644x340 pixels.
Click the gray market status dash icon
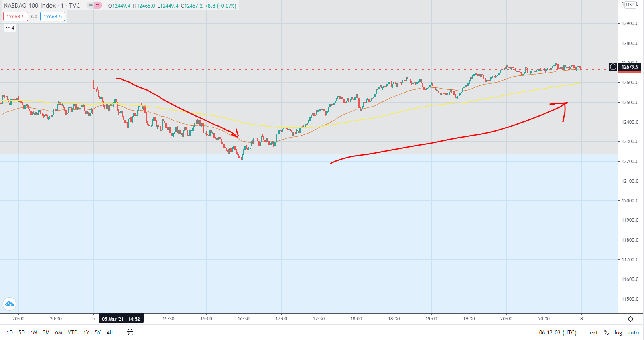[91, 6]
